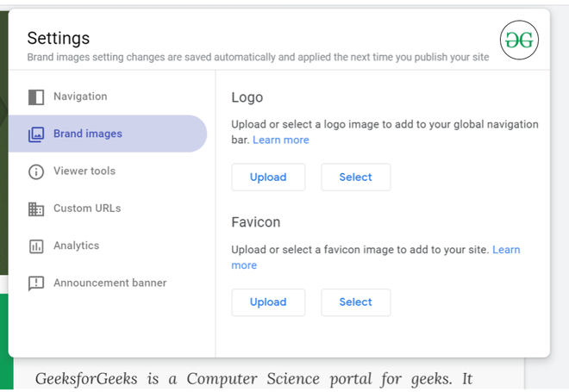Click the Announcement banner speech bubble icon

point(35,283)
